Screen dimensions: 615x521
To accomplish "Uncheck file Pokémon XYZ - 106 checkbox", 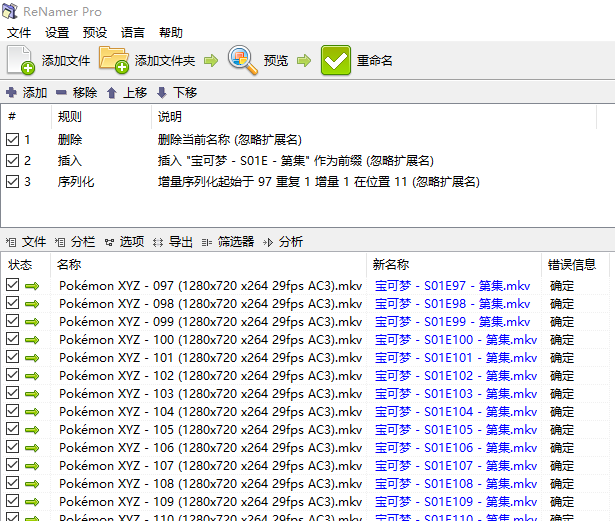I will pyautogui.click(x=13, y=447).
